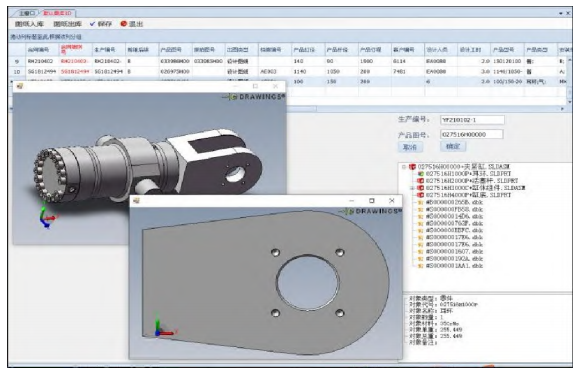Click into the 生产编号 input field
Viewport: 579px width, 372px height.
pos(472,120)
